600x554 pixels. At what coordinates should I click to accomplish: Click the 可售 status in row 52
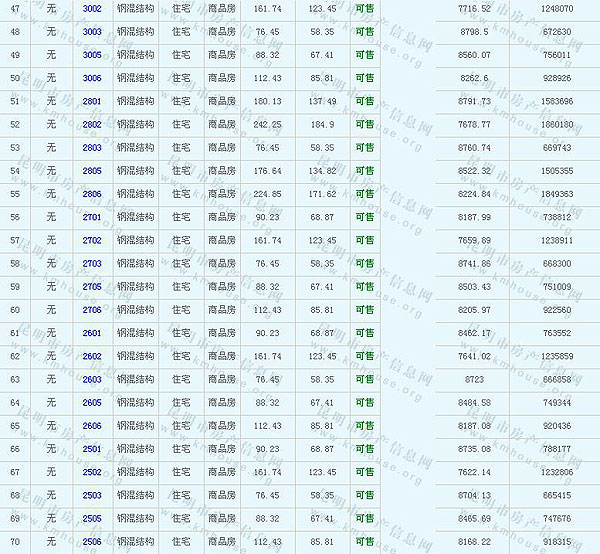click(365, 124)
